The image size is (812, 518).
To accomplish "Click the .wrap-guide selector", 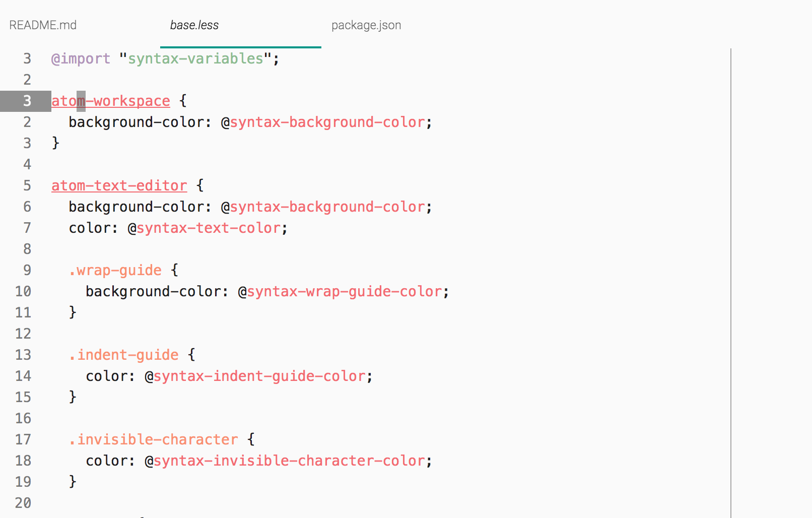I will tap(115, 271).
